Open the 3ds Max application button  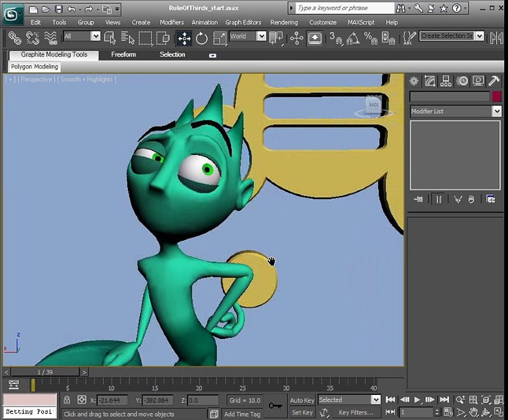tap(13, 14)
